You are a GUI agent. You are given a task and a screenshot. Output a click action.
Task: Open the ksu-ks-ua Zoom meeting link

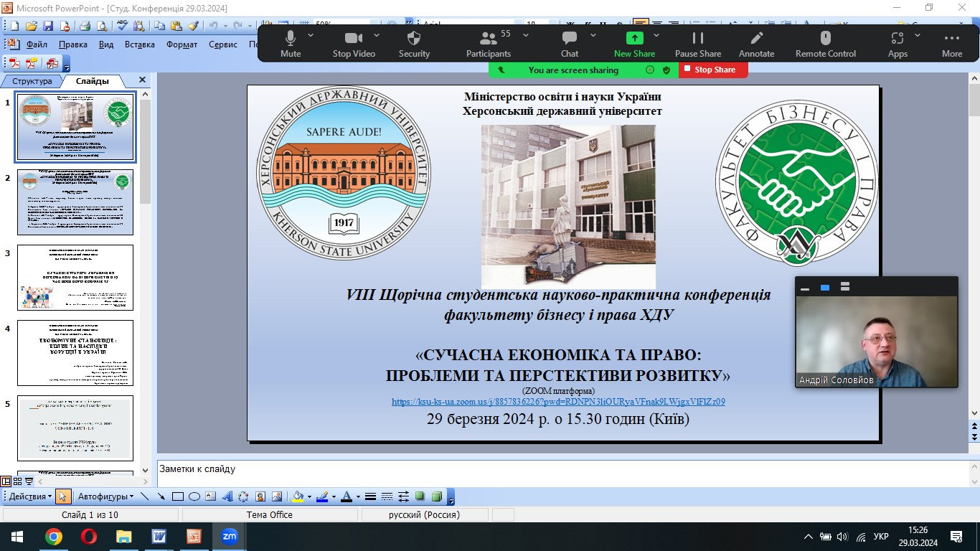pos(558,402)
